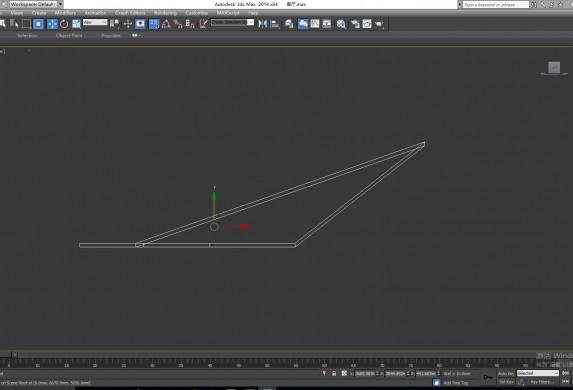Click the render teapot icon
The image size is (573, 390).
(x=379, y=24)
